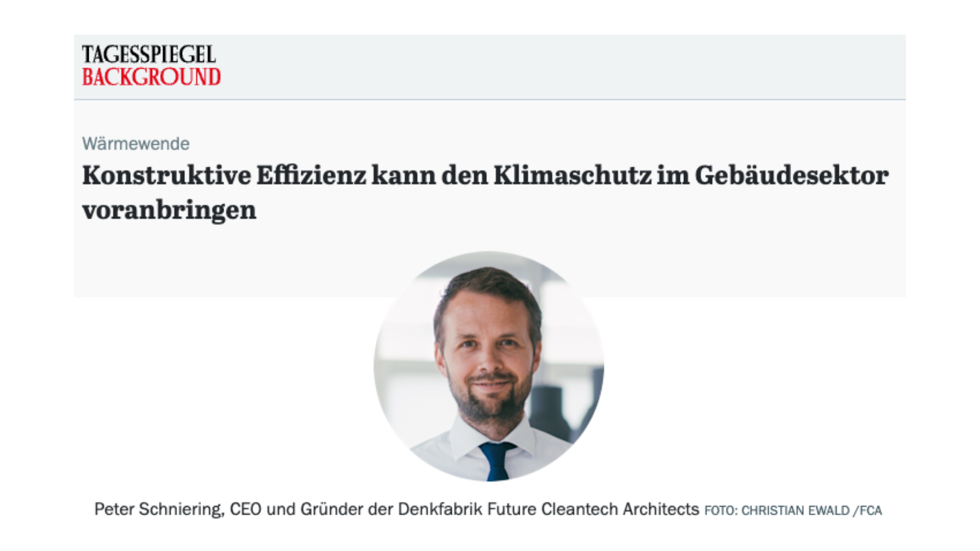Open the Wärmewende category link
The image size is (980, 551).
point(136,144)
